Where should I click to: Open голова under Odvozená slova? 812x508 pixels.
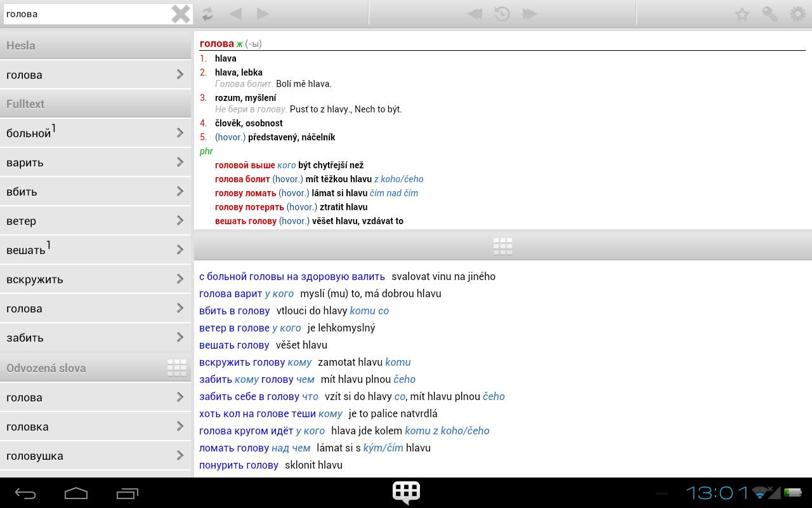[x=95, y=397]
